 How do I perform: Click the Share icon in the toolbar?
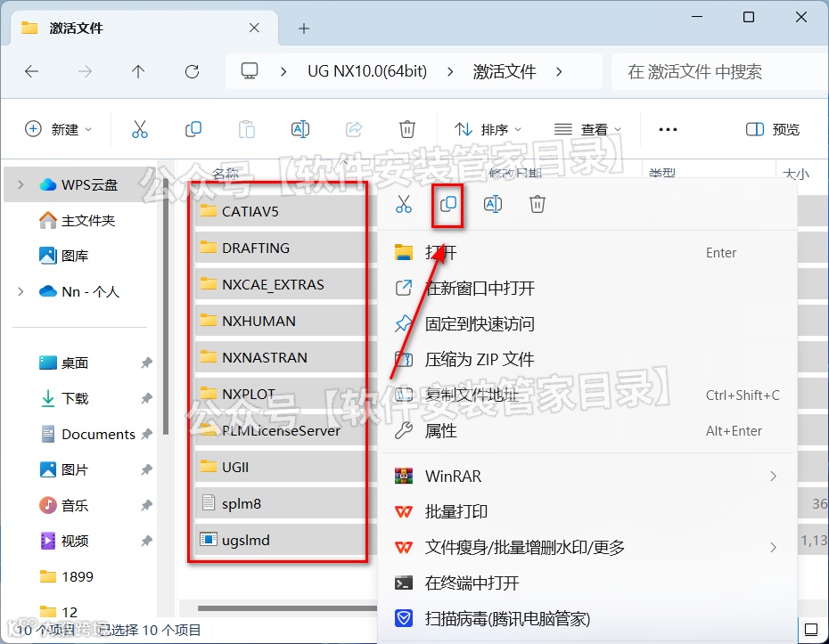tap(354, 129)
